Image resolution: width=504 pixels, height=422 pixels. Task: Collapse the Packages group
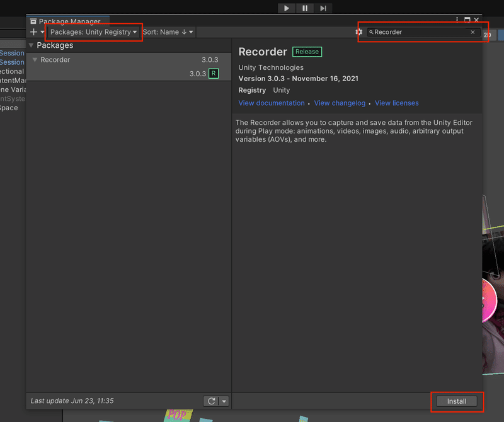(x=31, y=45)
